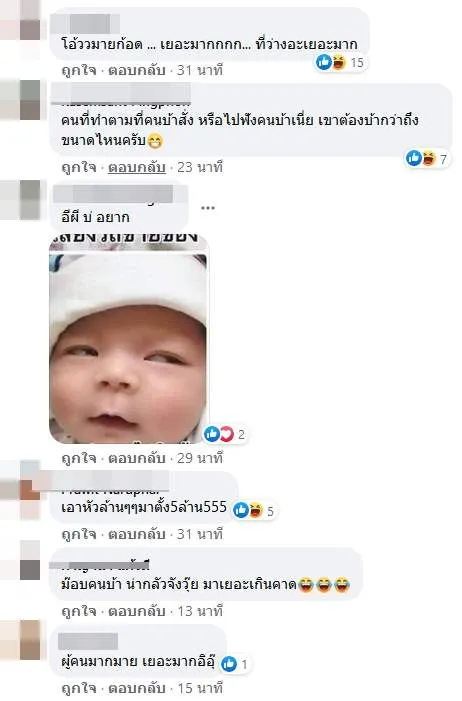Image resolution: width=462 pixels, height=701 pixels.
Task: View like and heart reactions on baby photo
Action: pyautogui.click(x=225, y=434)
